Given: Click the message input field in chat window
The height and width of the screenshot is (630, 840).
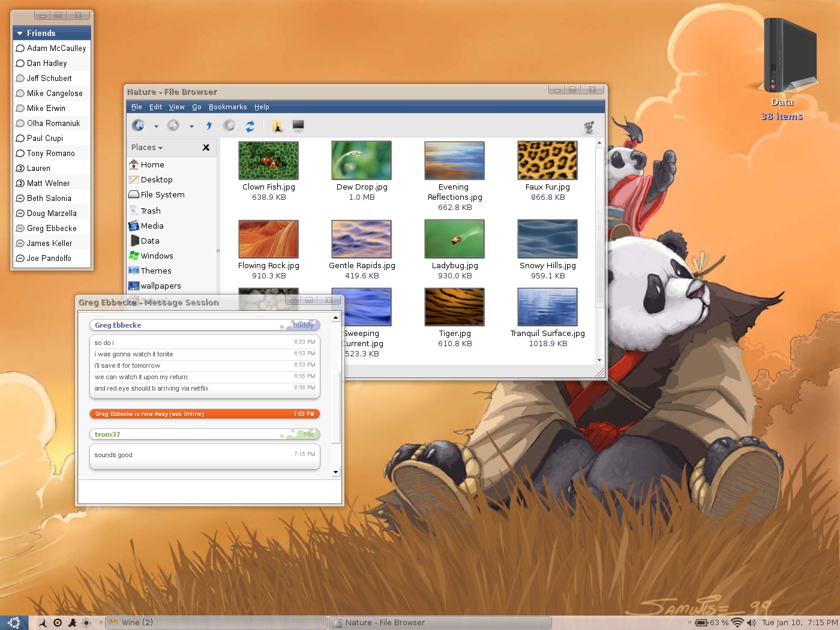Looking at the screenshot, I should point(209,491).
